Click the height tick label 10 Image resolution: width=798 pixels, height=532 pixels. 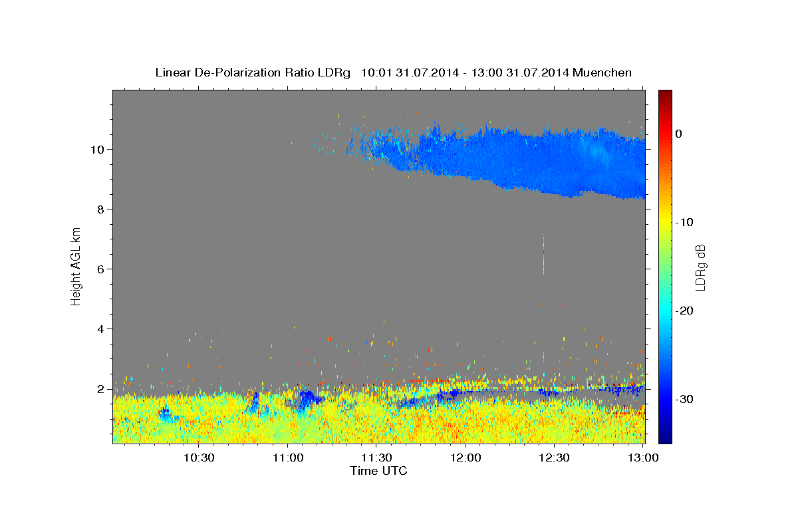[x=98, y=149]
